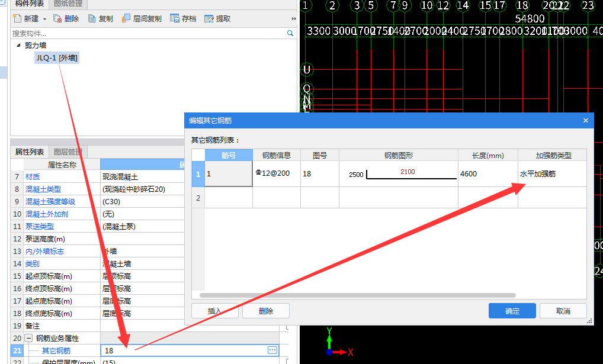This screenshot has height=364, width=603.
Task: Click the dialog horizontal scrollbar
Action: [x=358, y=295]
